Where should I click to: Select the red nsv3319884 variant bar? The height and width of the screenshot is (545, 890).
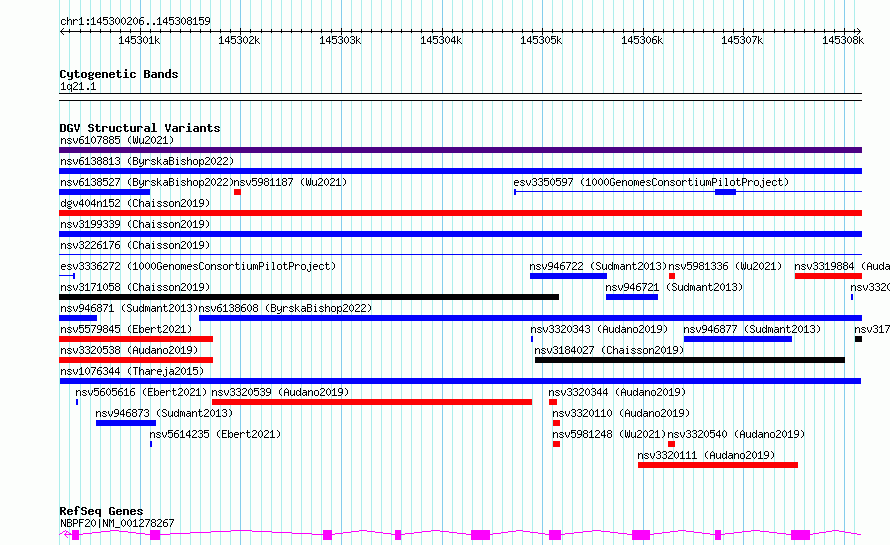coord(828,276)
